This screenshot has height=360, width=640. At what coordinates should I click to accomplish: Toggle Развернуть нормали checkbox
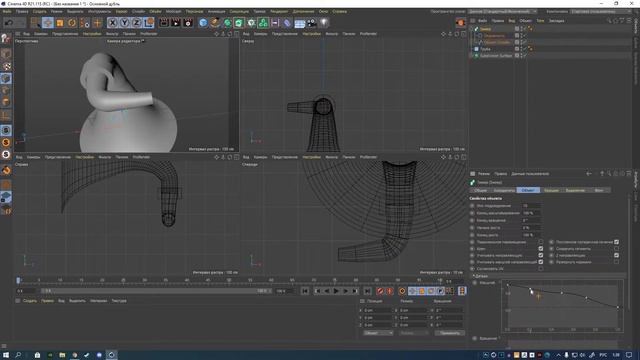pos(616,262)
